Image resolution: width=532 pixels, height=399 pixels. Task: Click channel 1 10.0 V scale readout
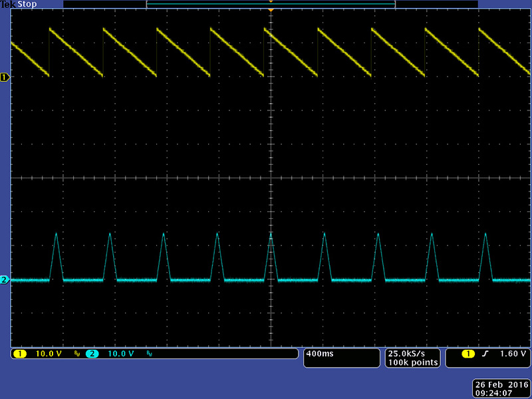pos(49,354)
